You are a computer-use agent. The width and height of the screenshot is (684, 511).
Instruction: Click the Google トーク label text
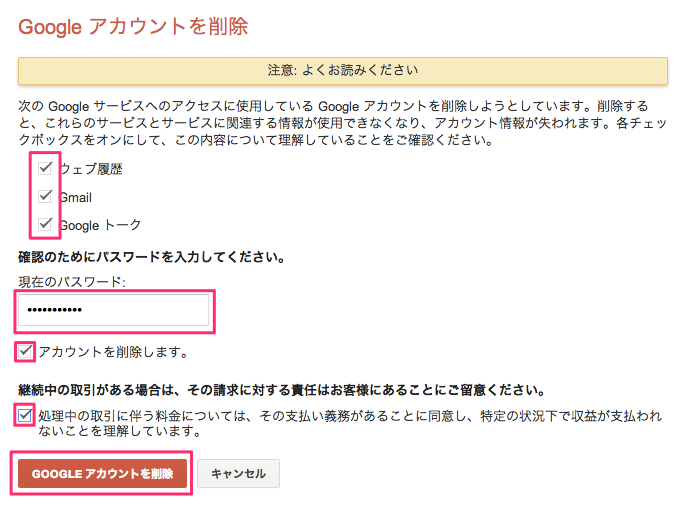(x=100, y=225)
